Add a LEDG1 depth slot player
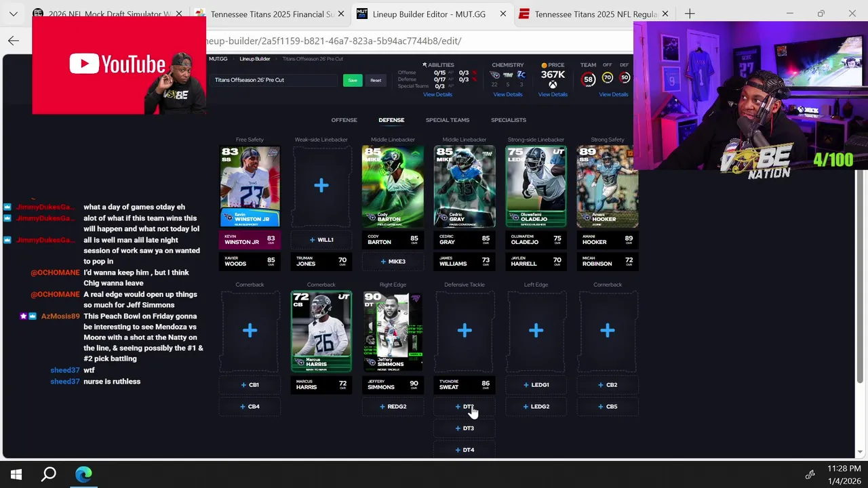The height and width of the screenshot is (488, 868). (x=536, y=385)
